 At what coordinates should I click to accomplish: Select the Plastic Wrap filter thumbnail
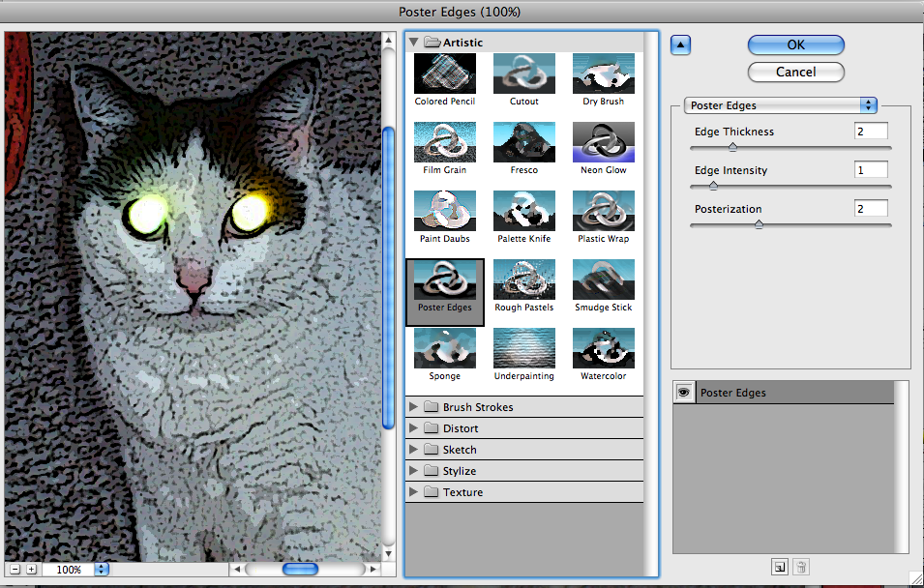(x=604, y=211)
